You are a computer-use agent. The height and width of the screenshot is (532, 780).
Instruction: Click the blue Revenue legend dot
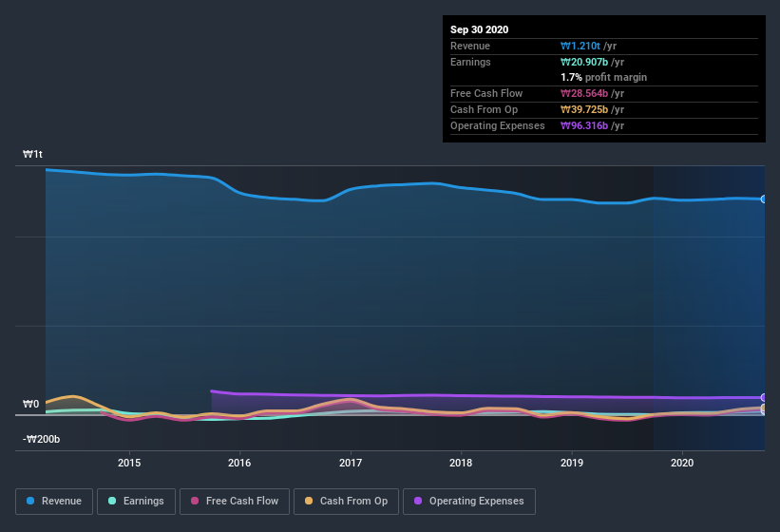[30, 501]
